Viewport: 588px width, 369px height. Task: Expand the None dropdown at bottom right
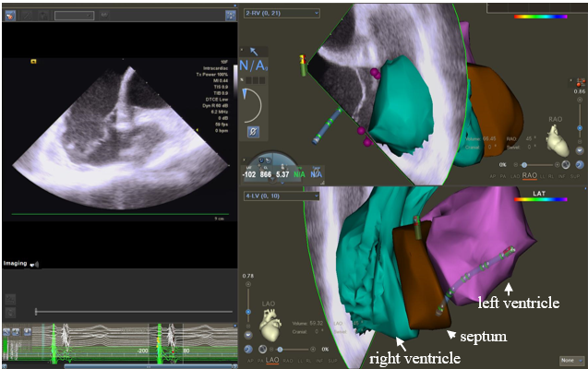tap(571, 360)
